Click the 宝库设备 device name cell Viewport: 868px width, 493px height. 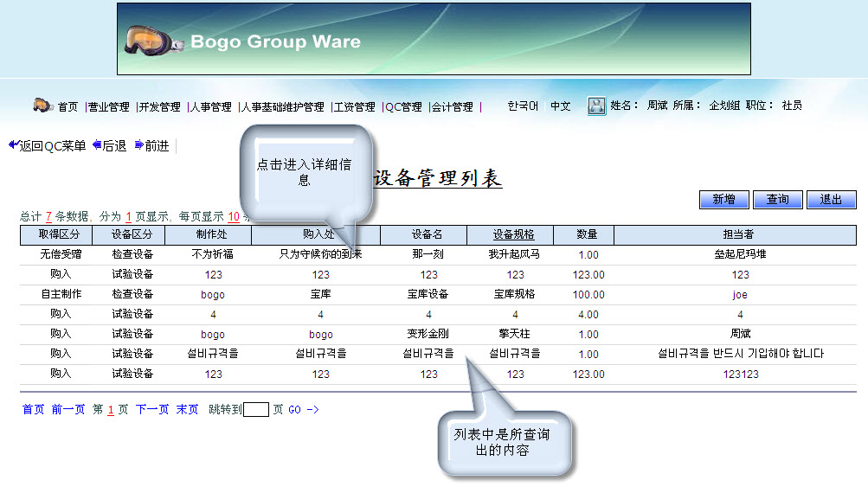pyautogui.click(x=428, y=294)
